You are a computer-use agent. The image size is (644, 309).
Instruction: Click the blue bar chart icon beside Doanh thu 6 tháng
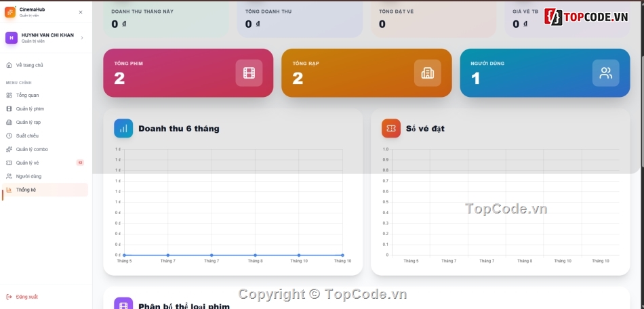pos(123,129)
